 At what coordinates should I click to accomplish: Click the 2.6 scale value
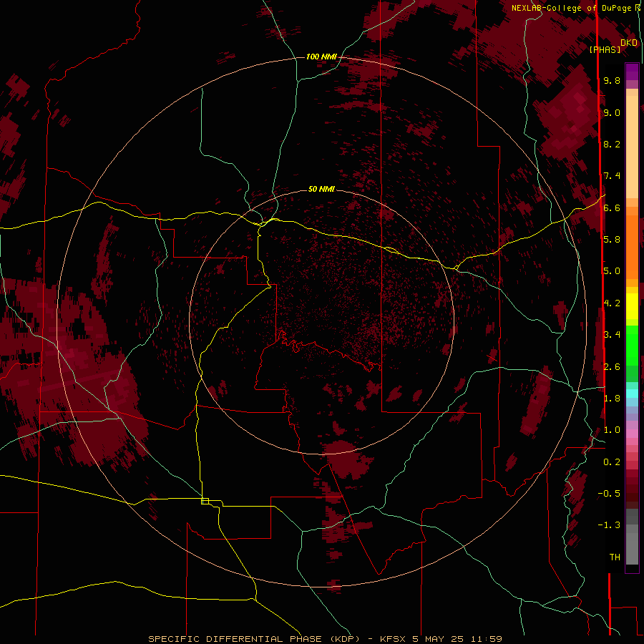coord(612,366)
